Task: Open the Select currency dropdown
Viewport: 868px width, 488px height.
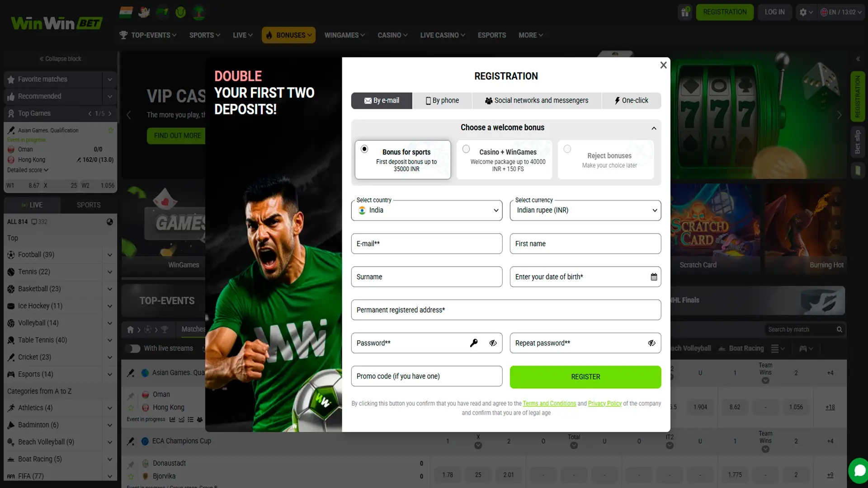Action: pos(585,211)
